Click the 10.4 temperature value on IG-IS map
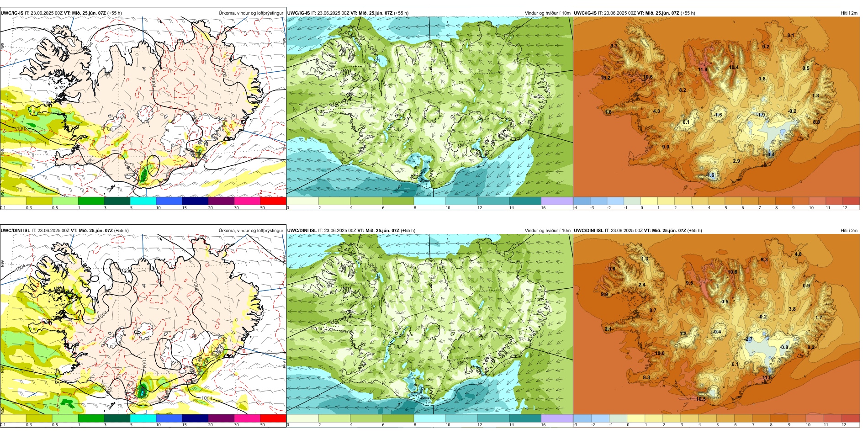 734,68
